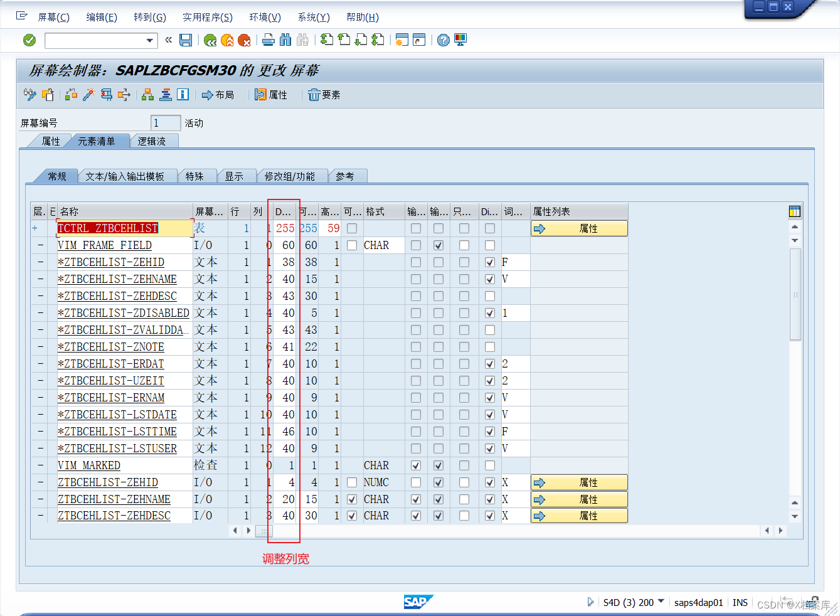Click the 布局 layout button
840x616 pixels.
[x=218, y=95]
